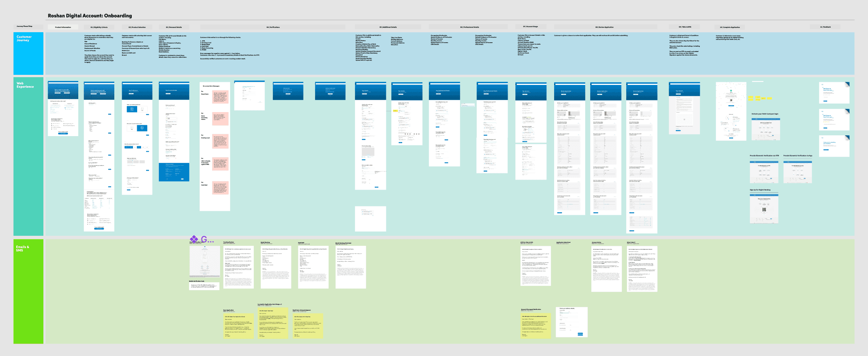Open the topmost Feedback screen frame
Viewport: 868px width, 356px height.
point(834,93)
